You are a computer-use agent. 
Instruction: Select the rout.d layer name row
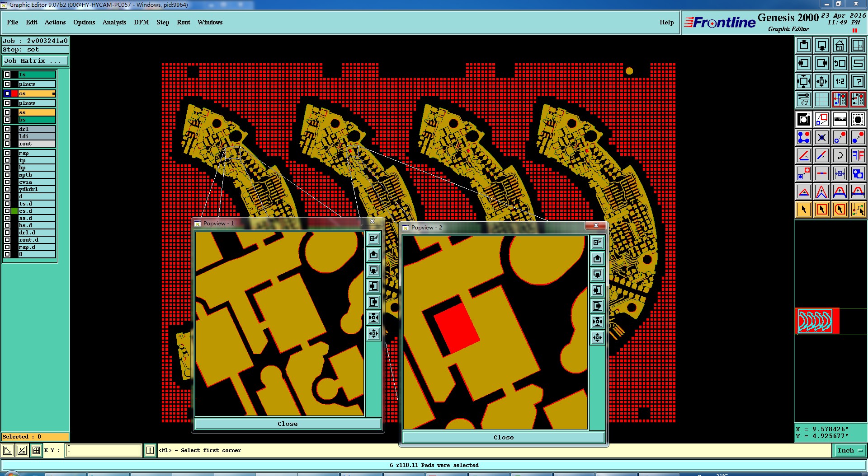pyautogui.click(x=37, y=240)
